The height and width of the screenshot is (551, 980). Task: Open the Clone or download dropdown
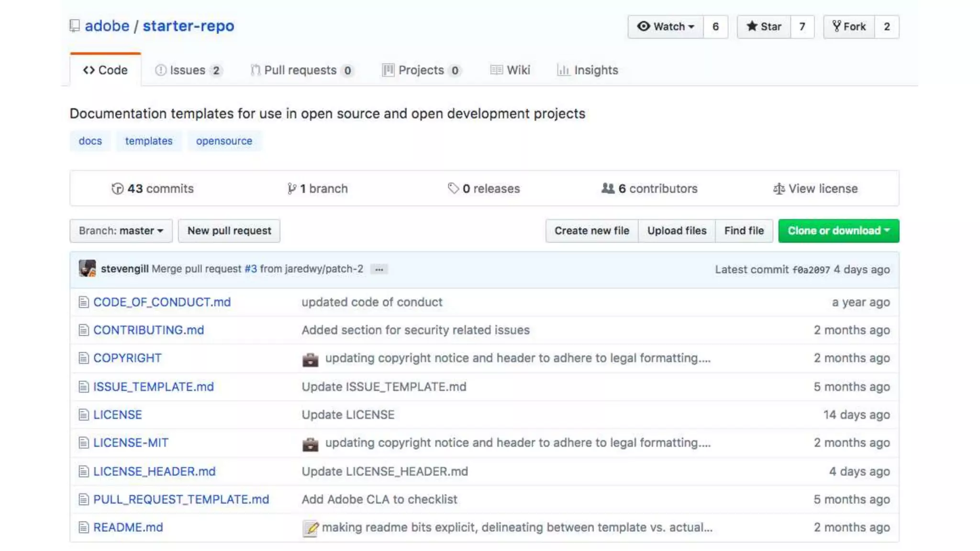(x=838, y=231)
